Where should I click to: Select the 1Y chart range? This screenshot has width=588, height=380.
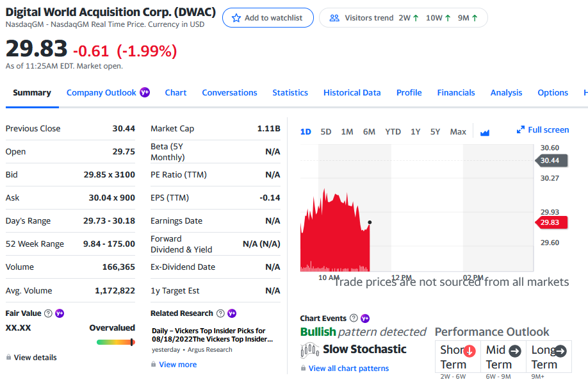[x=415, y=131]
